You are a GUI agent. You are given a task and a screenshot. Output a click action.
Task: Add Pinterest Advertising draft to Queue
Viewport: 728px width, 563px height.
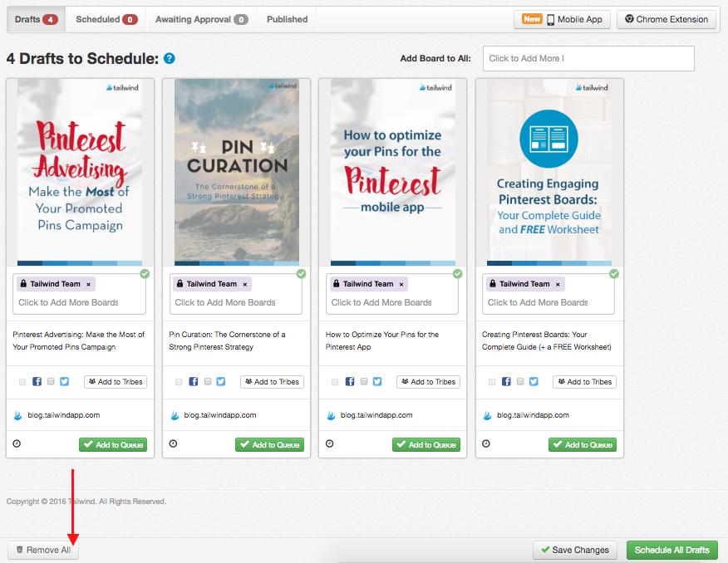[x=113, y=445]
